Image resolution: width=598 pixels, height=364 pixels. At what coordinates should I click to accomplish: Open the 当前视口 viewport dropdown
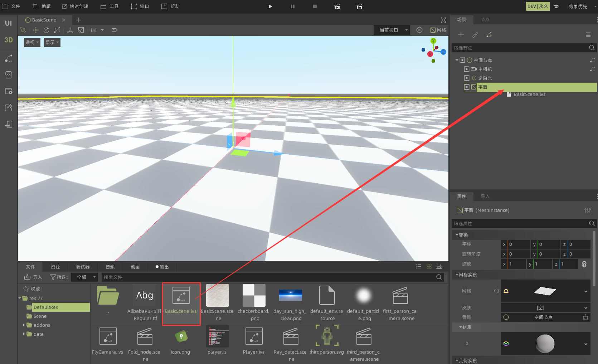click(393, 30)
